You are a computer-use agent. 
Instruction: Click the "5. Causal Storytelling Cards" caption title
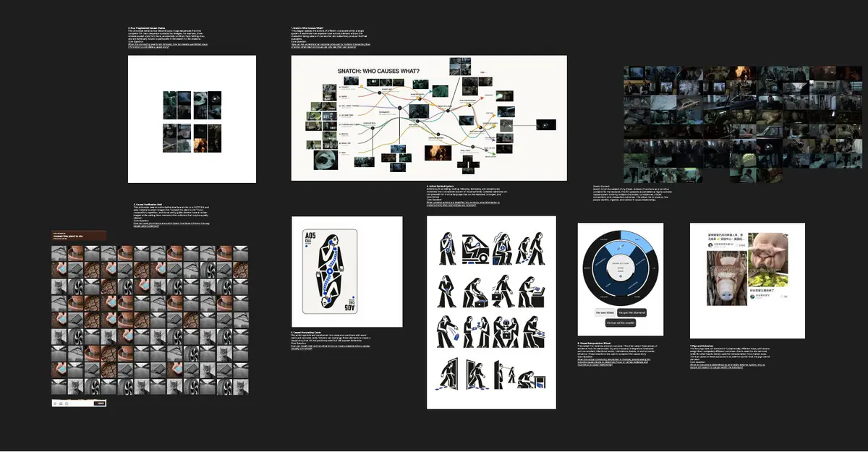pos(306,333)
